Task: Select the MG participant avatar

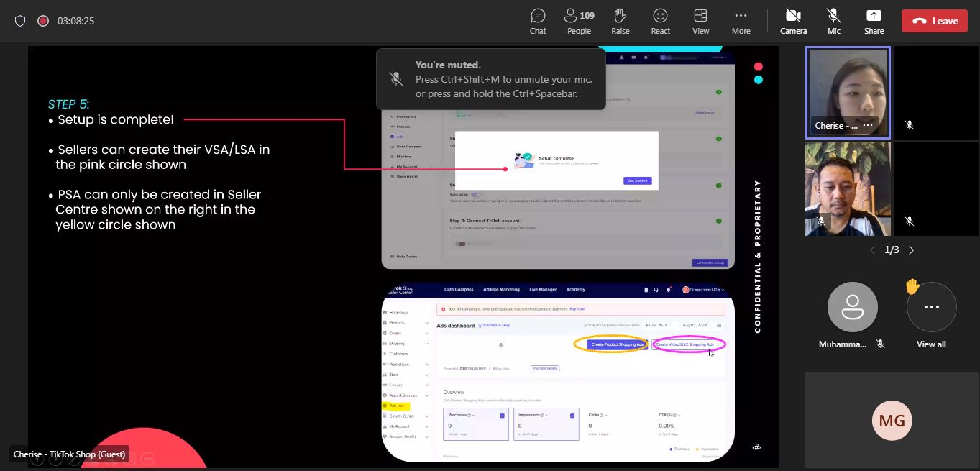Action: click(x=892, y=421)
